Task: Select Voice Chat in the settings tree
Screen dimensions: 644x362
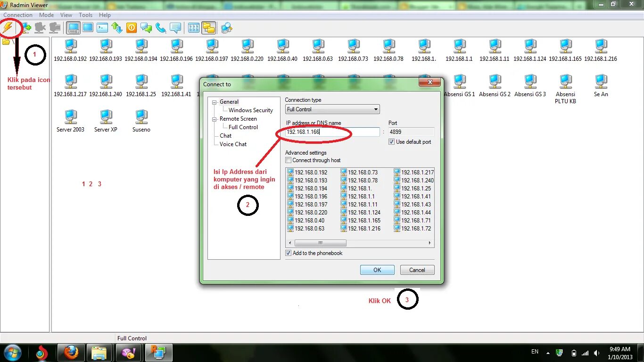Action: click(x=233, y=144)
